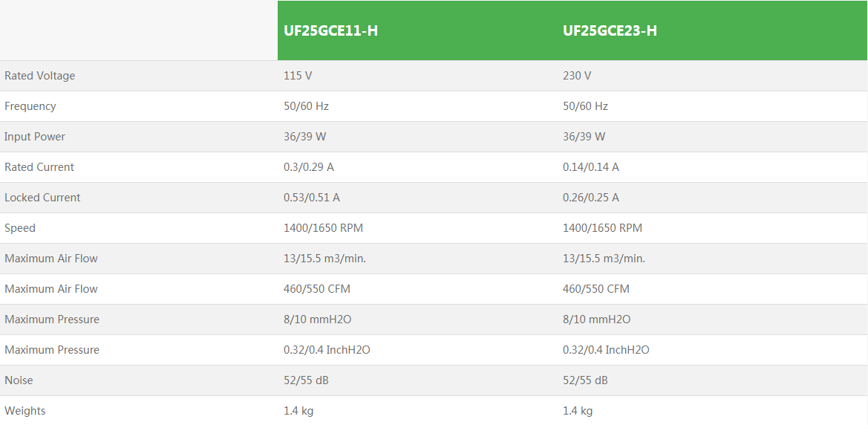The width and height of the screenshot is (868, 425).
Task: Click the 0.3/0.29 A rated current value
Action: (x=309, y=167)
